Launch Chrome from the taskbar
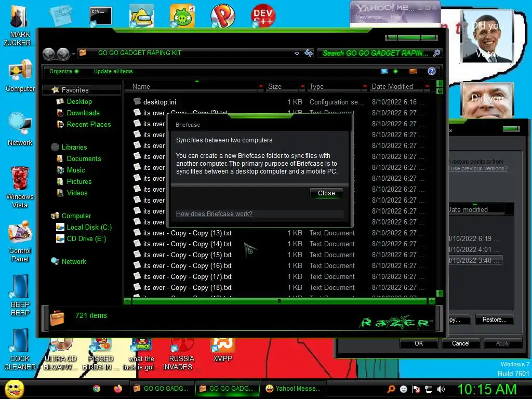Screen dimensions: 532x399 click(x=97, y=389)
